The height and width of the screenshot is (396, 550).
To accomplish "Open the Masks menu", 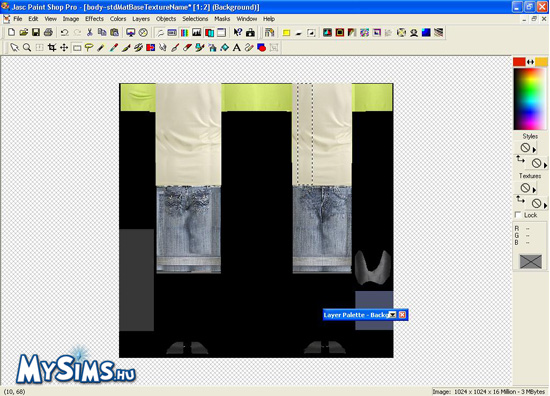I will (222, 19).
